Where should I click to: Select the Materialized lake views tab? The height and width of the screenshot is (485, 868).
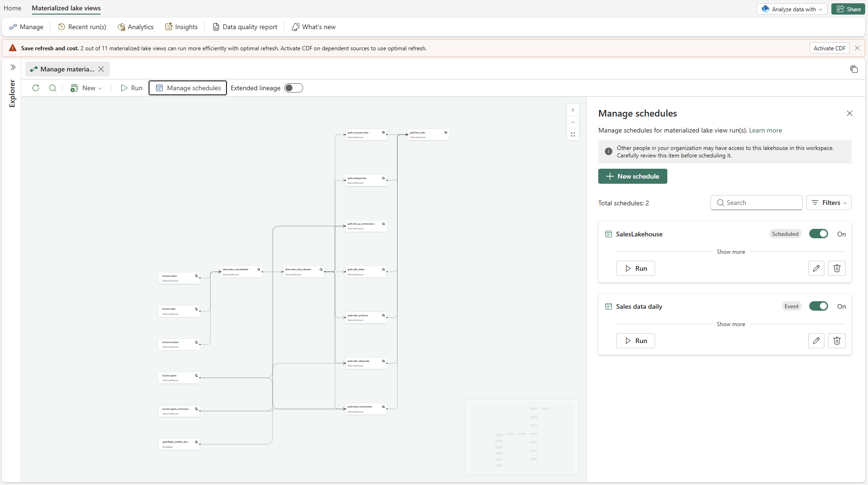[66, 8]
